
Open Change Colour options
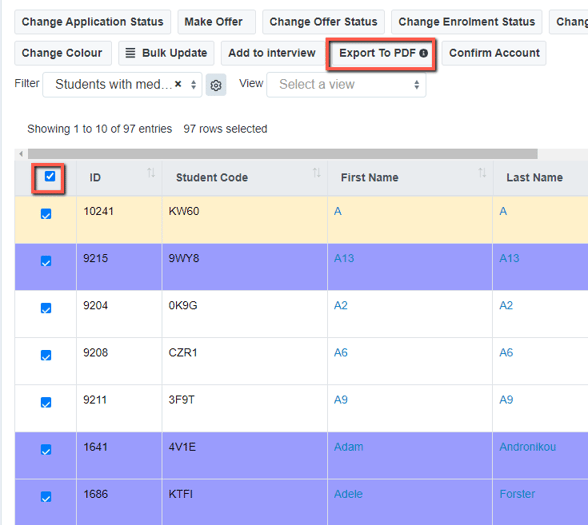pos(63,53)
